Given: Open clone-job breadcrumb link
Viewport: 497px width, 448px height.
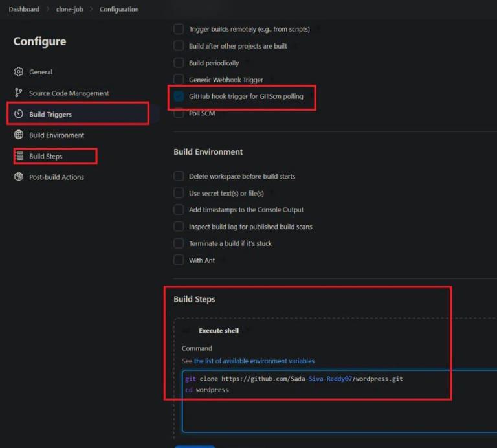Looking at the screenshot, I should [69, 9].
